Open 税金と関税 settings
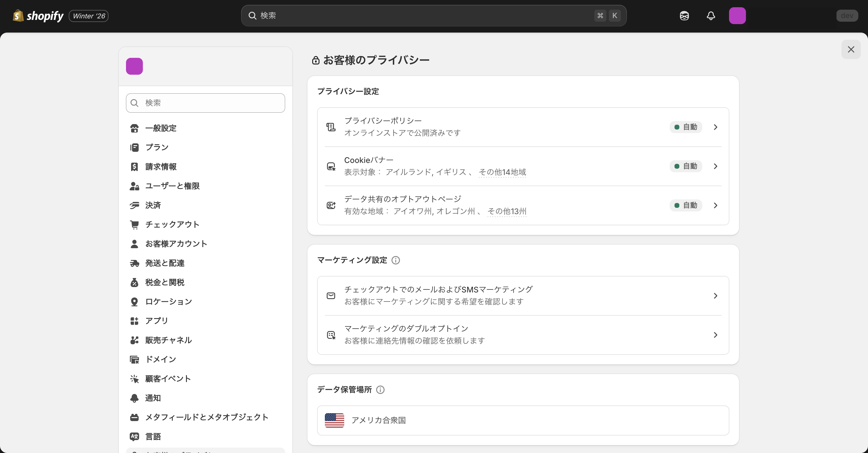Screen dimensions: 868x453 pyautogui.click(x=165, y=282)
